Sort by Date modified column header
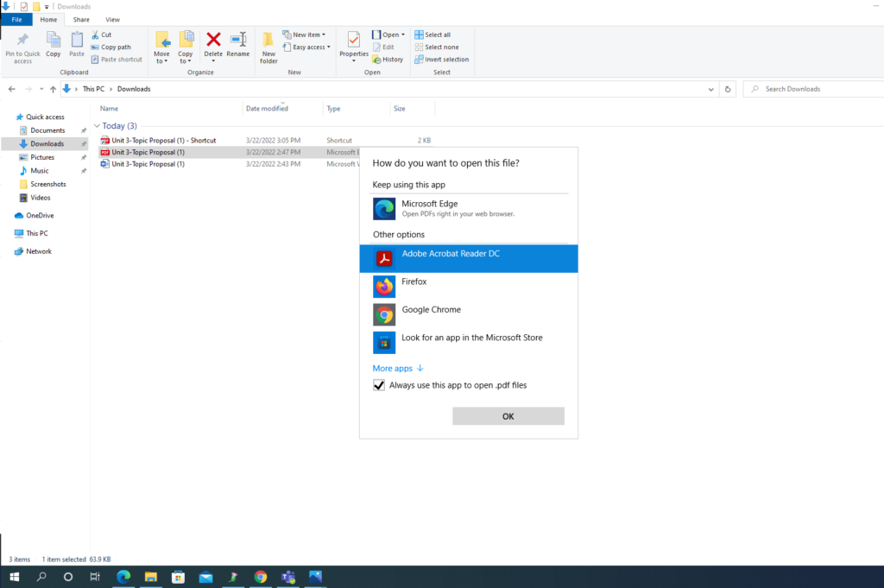The height and width of the screenshot is (588, 884). (x=267, y=108)
